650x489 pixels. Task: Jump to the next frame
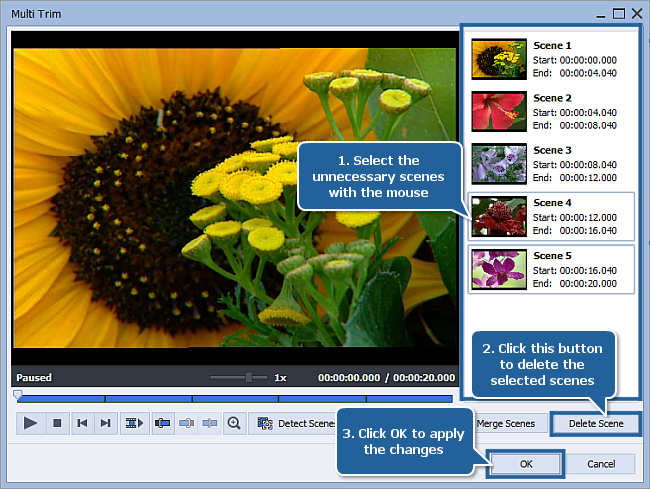click(106, 423)
